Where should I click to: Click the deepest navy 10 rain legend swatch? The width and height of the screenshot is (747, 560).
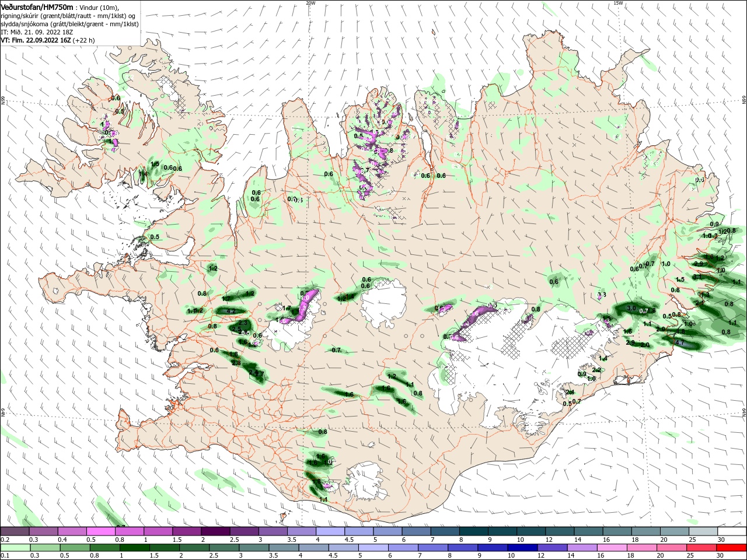[x=522, y=548]
